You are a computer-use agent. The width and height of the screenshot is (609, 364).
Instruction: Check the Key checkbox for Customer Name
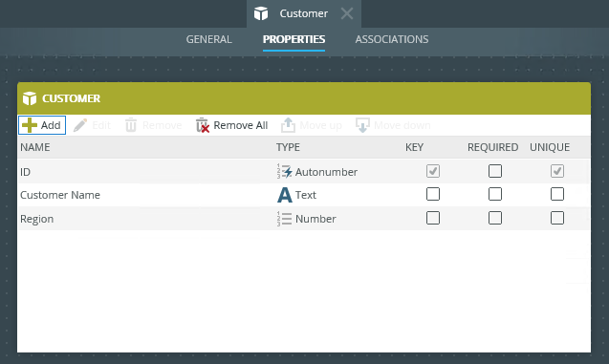point(433,194)
